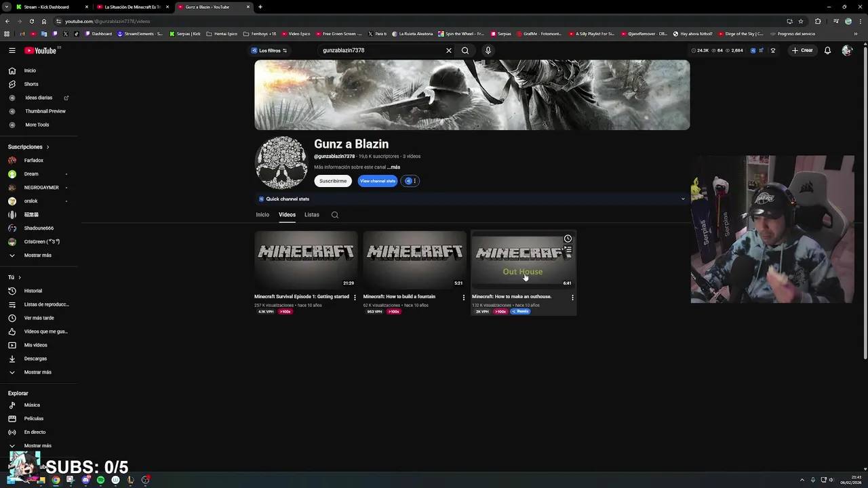This screenshot has height=488, width=868.
Task: Click the taskbar clock and date
Action: pyautogui.click(x=851, y=480)
